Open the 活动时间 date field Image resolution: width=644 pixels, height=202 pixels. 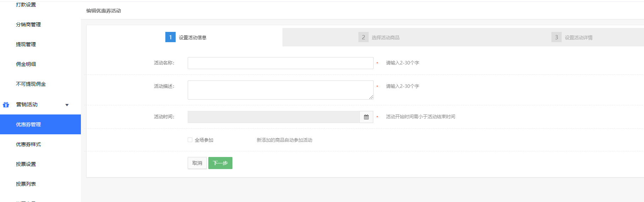click(274, 117)
